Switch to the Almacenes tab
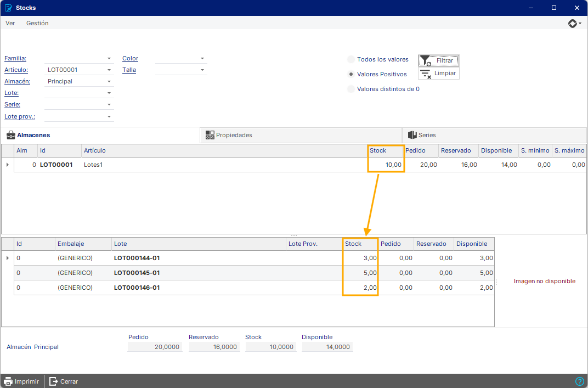The width and height of the screenshot is (588, 388). click(x=100, y=135)
